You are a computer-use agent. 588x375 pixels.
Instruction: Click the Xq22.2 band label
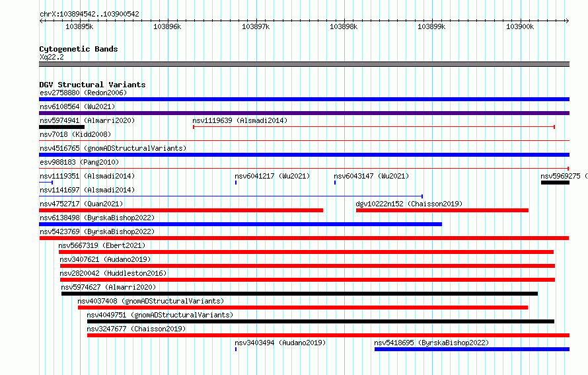click(x=52, y=57)
